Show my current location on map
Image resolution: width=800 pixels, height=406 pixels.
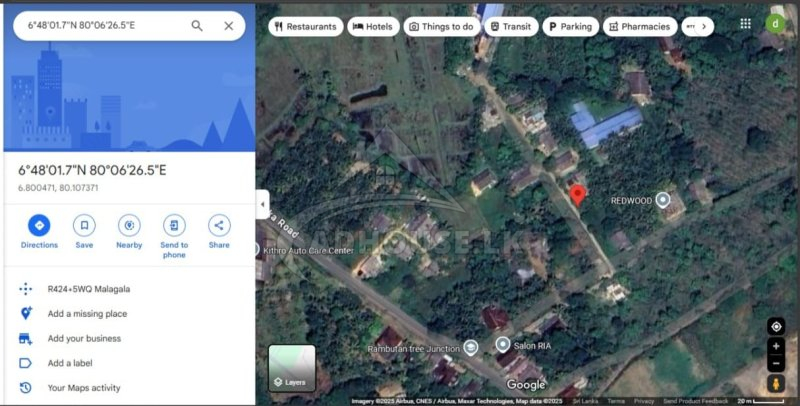pyautogui.click(x=776, y=326)
